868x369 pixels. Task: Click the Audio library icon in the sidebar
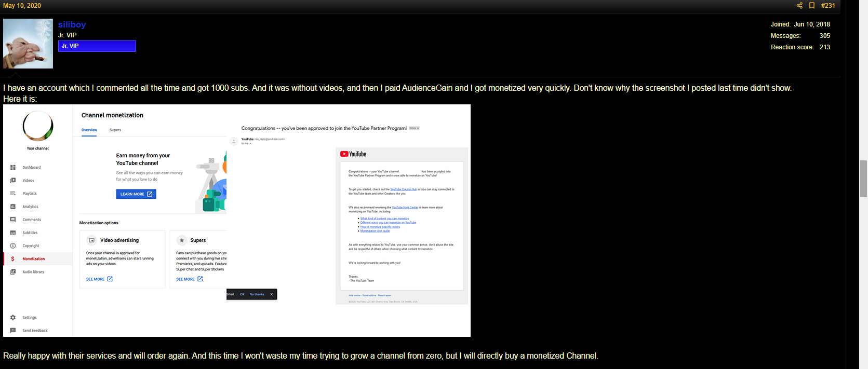click(13, 272)
